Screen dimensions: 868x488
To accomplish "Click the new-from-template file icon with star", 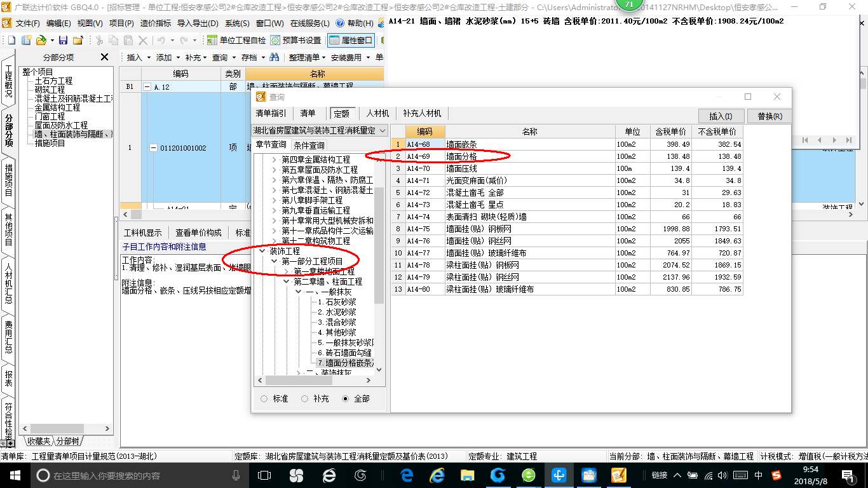I will (x=26, y=40).
